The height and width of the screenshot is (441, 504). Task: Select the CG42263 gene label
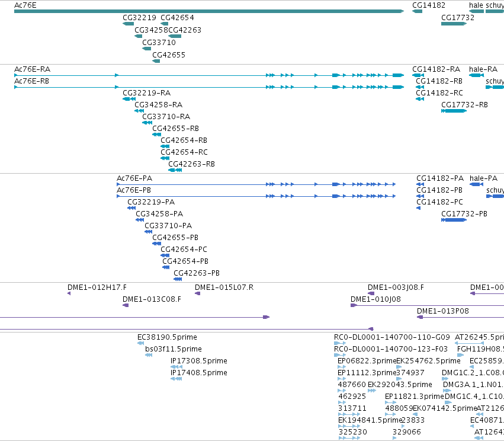(185, 30)
